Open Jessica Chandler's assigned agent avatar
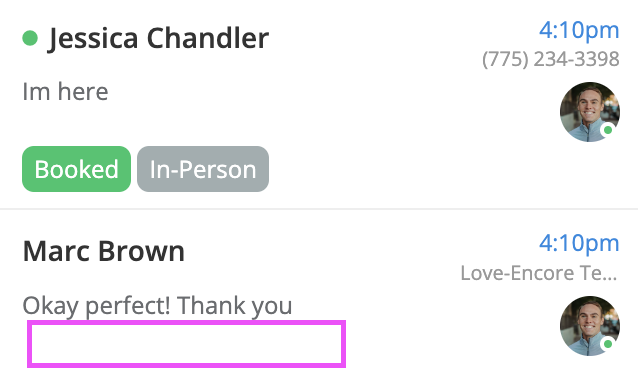638x374 pixels. 590,112
